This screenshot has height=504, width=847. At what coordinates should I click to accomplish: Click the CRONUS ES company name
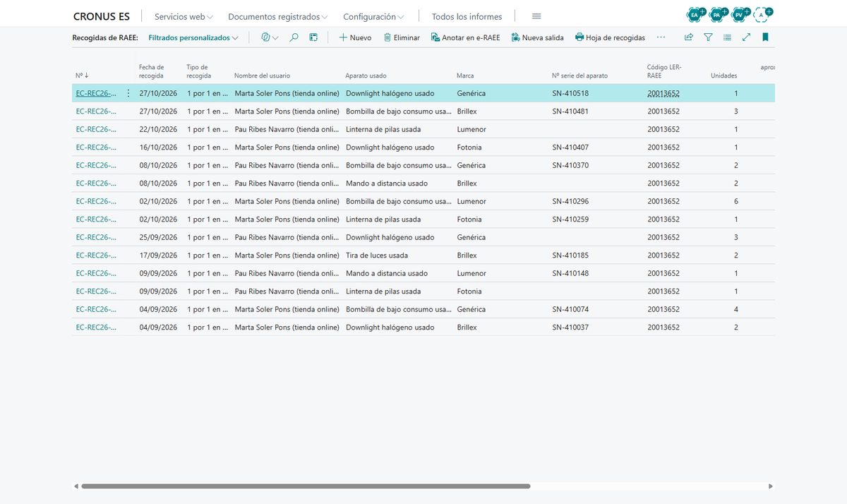pos(102,16)
